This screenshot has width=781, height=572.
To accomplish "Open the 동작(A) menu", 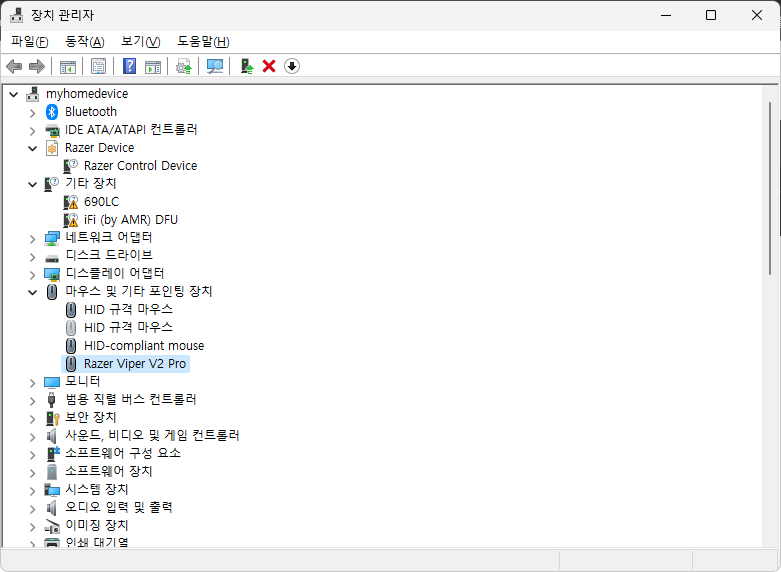I will pyautogui.click(x=85, y=42).
